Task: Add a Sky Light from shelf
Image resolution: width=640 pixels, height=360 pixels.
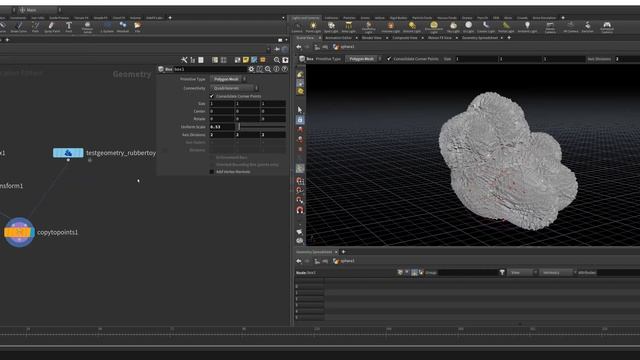Action: coord(453,27)
